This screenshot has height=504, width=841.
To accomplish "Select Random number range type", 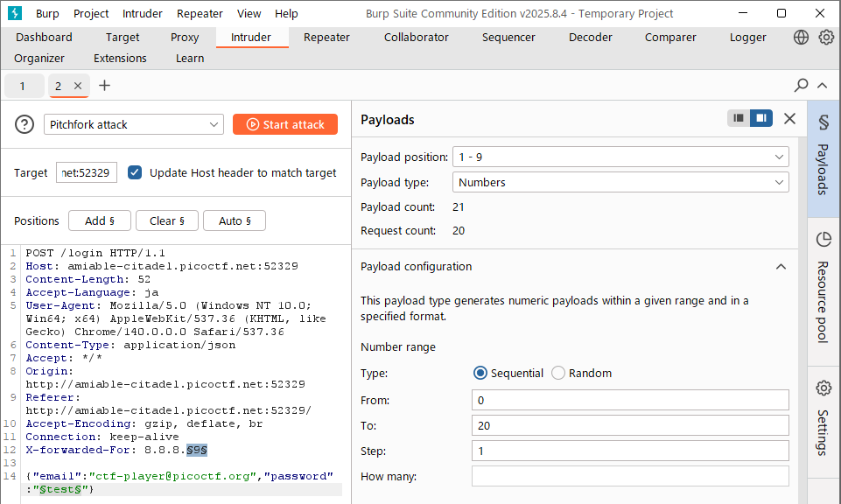I will (557, 373).
